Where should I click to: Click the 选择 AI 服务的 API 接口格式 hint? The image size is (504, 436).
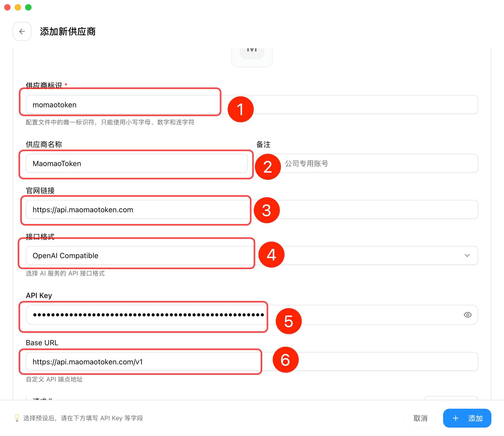point(65,273)
